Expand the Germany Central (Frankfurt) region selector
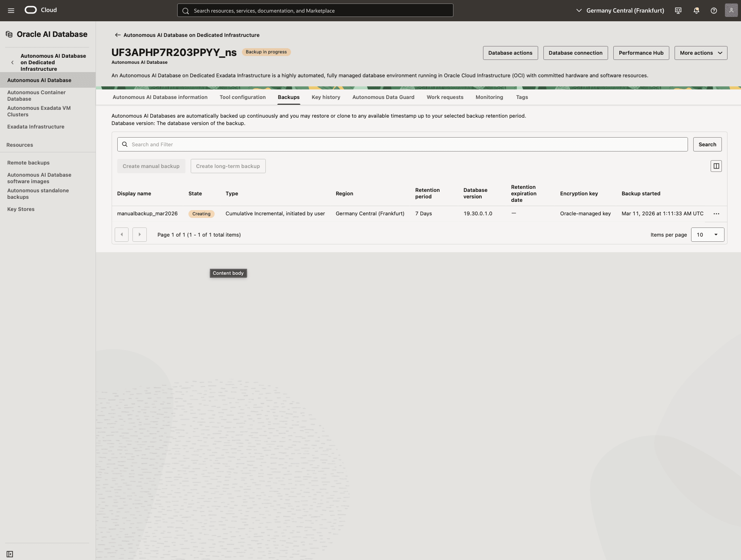This screenshot has height=560, width=741. pyautogui.click(x=620, y=10)
